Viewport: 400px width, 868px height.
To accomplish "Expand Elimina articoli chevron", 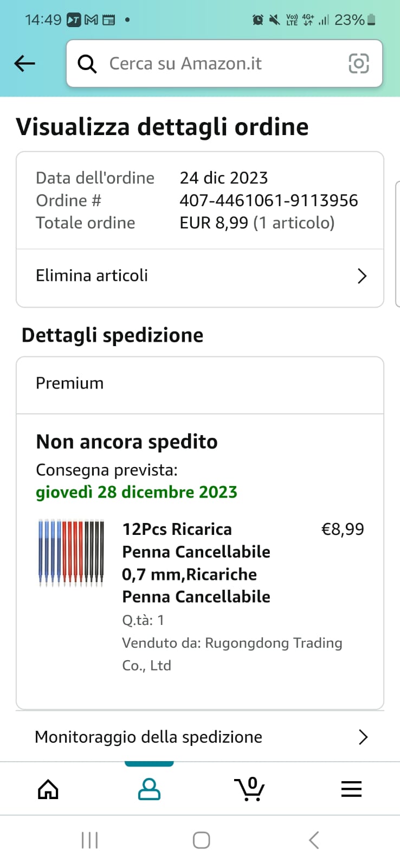I will click(362, 276).
